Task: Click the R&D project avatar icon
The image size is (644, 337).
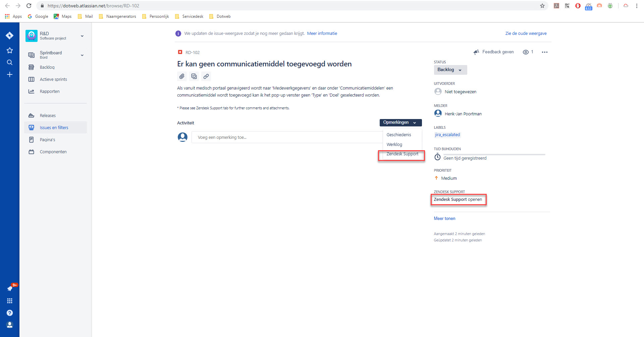Action: tap(32, 36)
